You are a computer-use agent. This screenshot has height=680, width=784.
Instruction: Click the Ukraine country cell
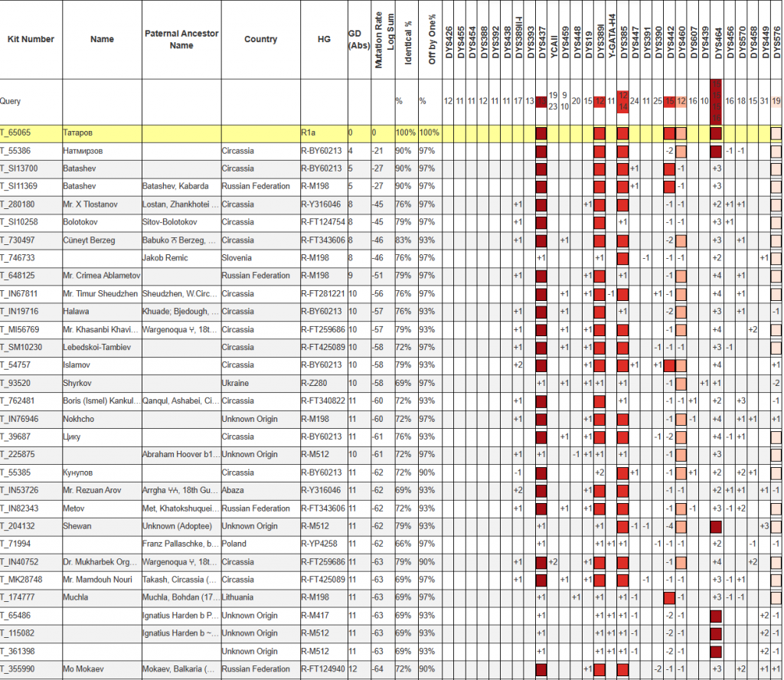pos(236,383)
